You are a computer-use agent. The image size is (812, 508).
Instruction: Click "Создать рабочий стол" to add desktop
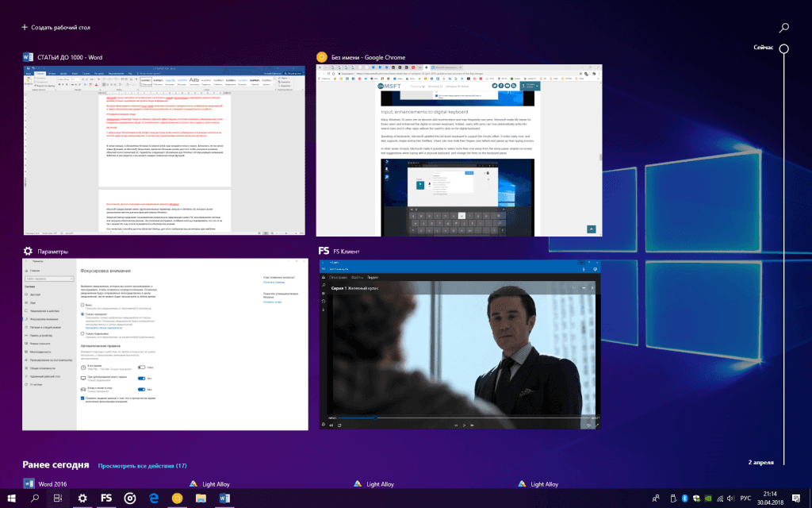(x=56, y=28)
